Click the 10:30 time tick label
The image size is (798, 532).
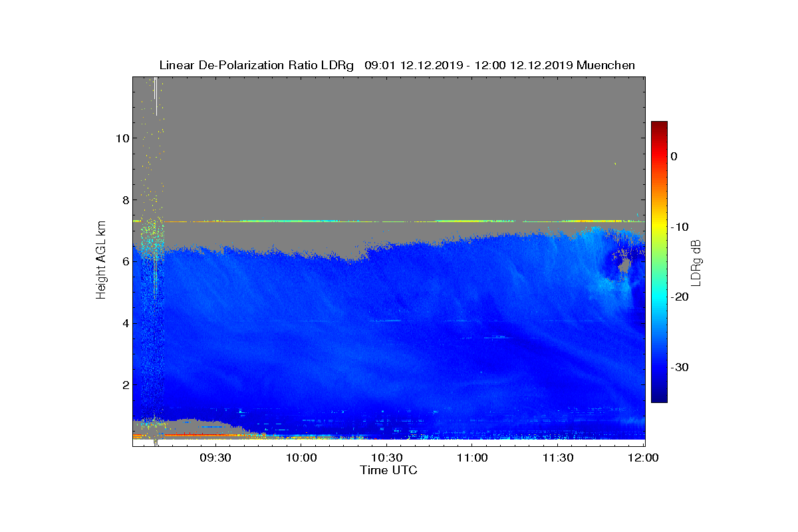pyautogui.click(x=386, y=458)
